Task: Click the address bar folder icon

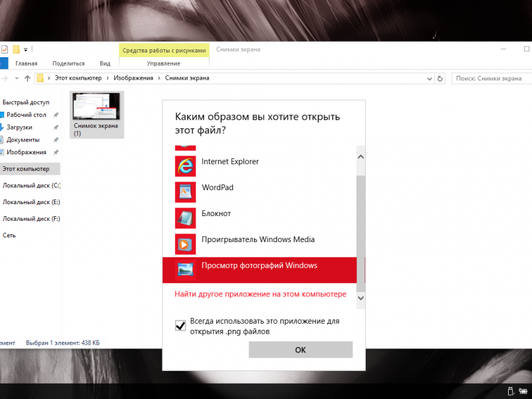Action: point(40,78)
